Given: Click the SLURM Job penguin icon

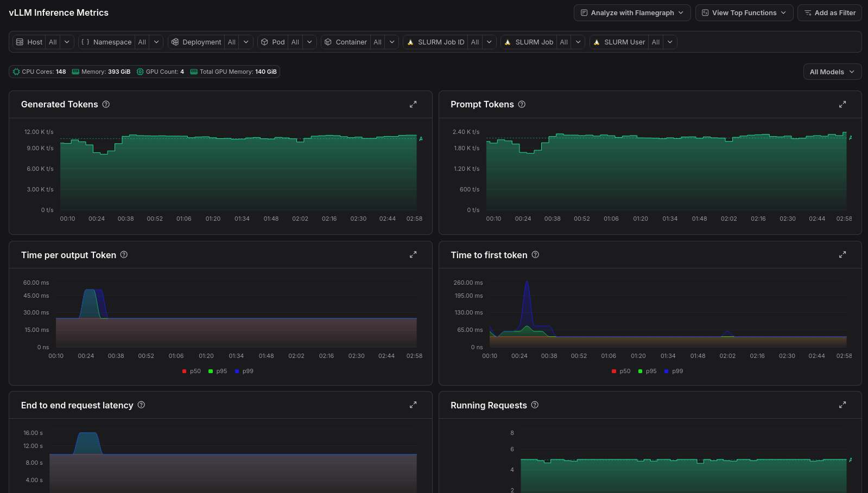Looking at the screenshot, I should pyautogui.click(x=508, y=42).
